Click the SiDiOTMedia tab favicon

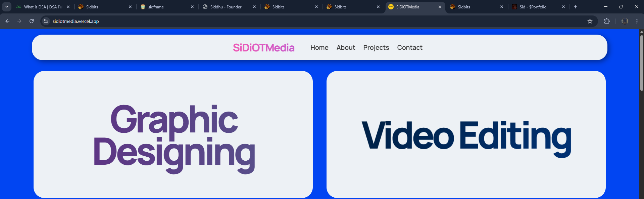pos(391,7)
